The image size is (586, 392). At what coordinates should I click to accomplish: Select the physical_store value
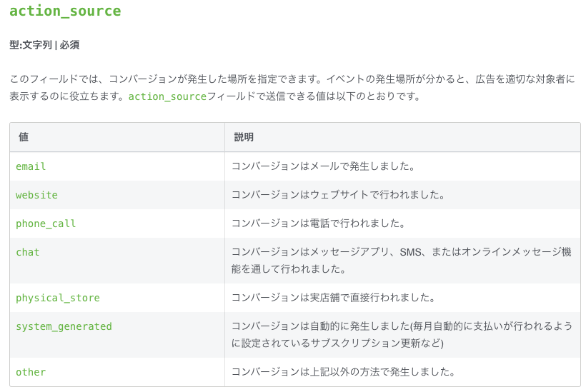point(58,298)
